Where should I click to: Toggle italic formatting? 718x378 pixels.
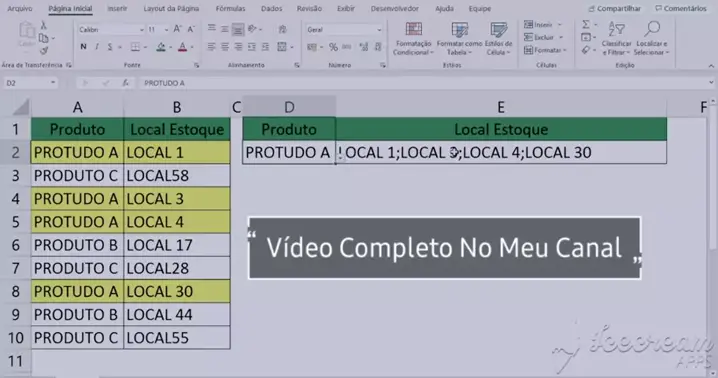[x=97, y=47]
